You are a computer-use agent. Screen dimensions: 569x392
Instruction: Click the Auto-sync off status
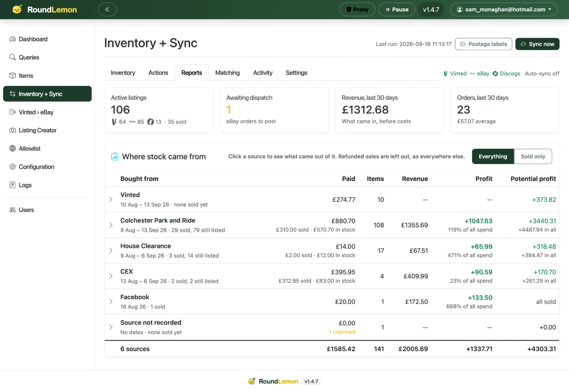pos(542,73)
